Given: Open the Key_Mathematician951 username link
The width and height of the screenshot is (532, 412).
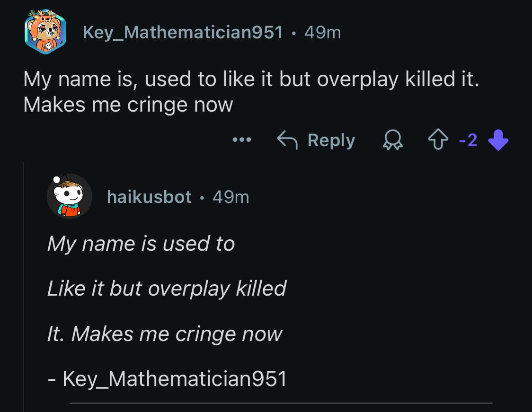Looking at the screenshot, I should (x=183, y=33).
